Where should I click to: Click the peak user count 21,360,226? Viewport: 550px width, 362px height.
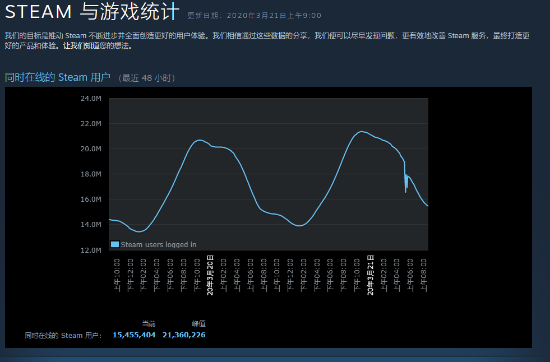point(184,335)
